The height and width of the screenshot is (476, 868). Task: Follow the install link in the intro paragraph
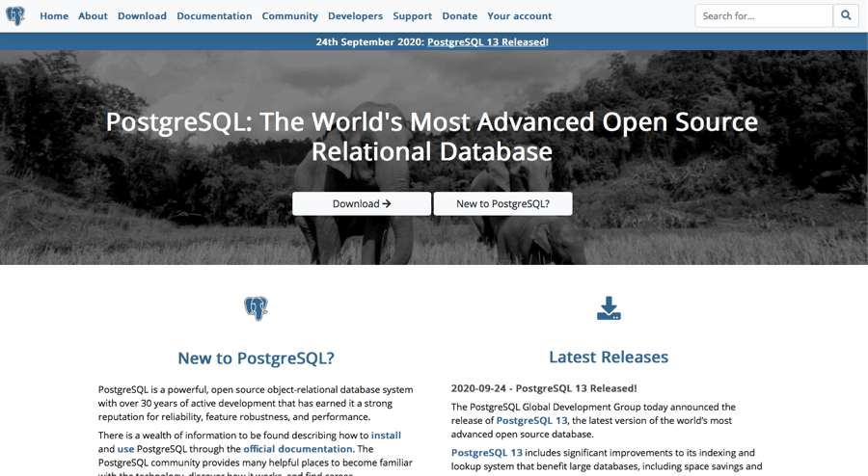click(x=386, y=436)
